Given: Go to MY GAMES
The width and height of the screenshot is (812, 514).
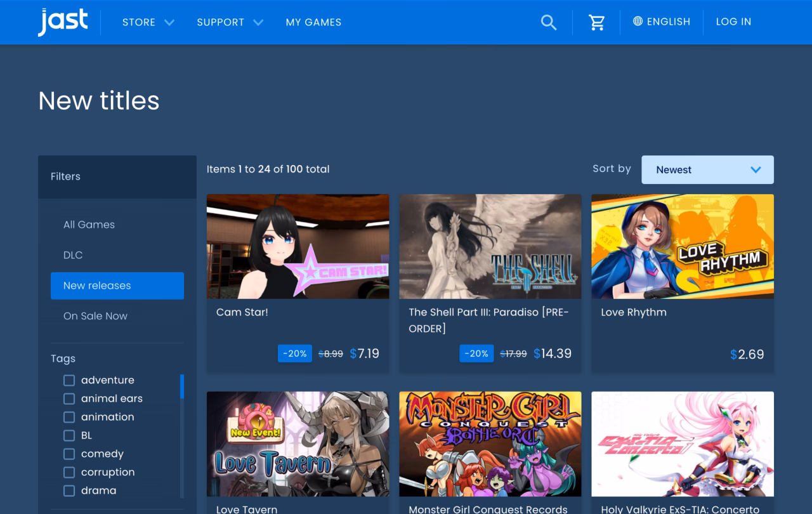Looking at the screenshot, I should click(313, 22).
